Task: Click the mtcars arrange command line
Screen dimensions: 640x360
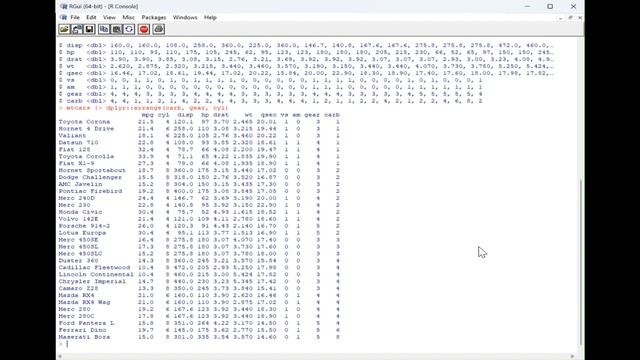Action: coord(143,108)
